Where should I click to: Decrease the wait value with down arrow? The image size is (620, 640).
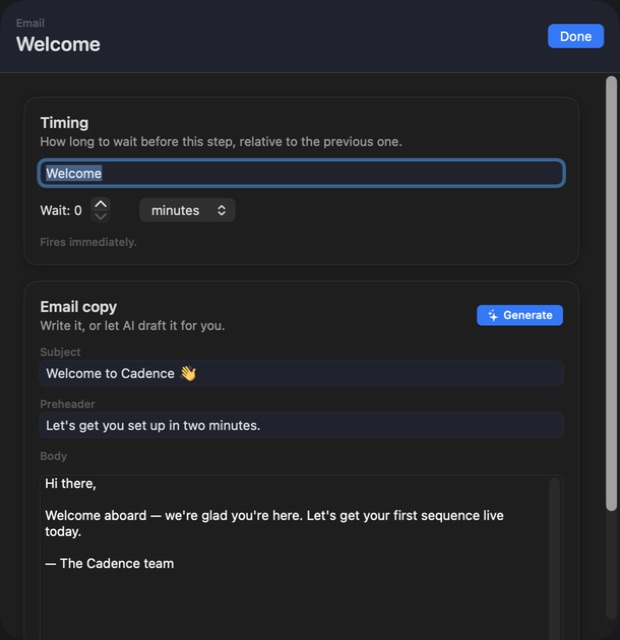point(100,217)
